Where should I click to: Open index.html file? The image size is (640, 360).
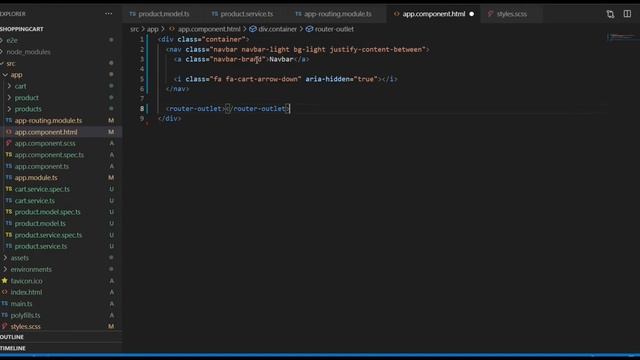pos(26,292)
